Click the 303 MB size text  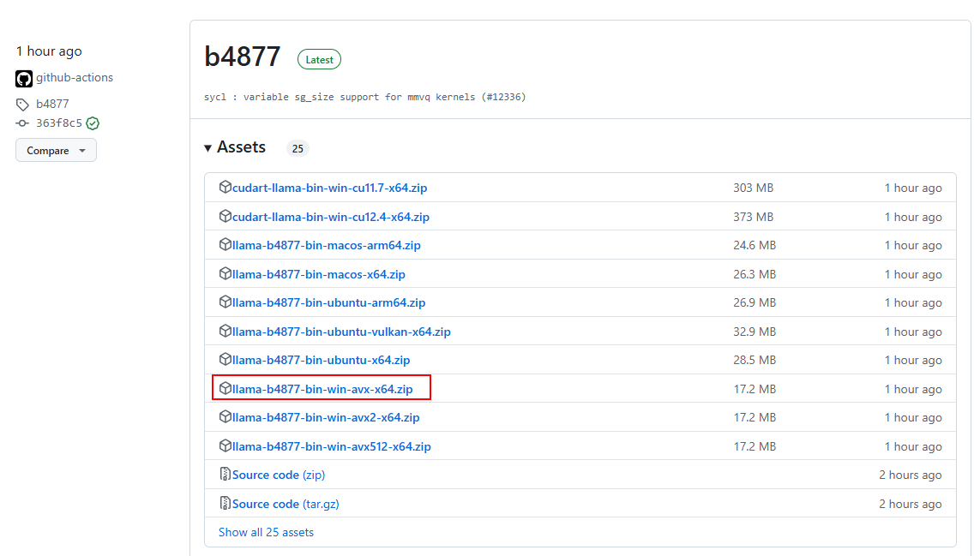pyautogui.click(x=753, y=188)
